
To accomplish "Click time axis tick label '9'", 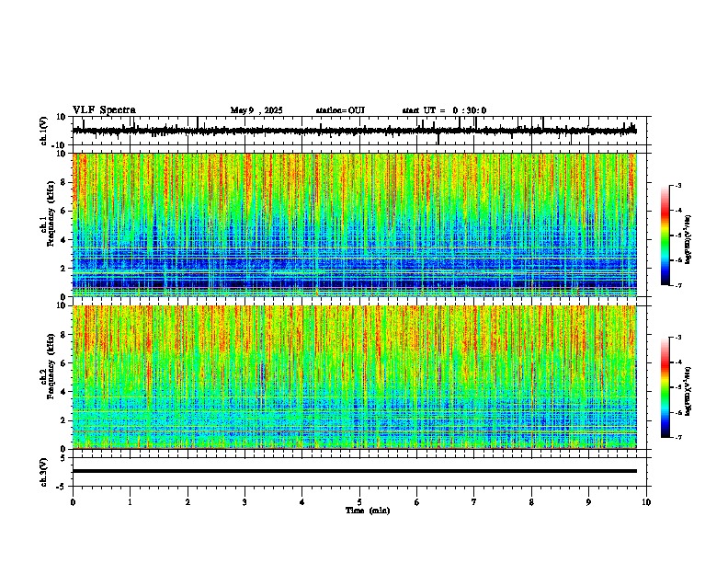I will click(x=588, y=502).
